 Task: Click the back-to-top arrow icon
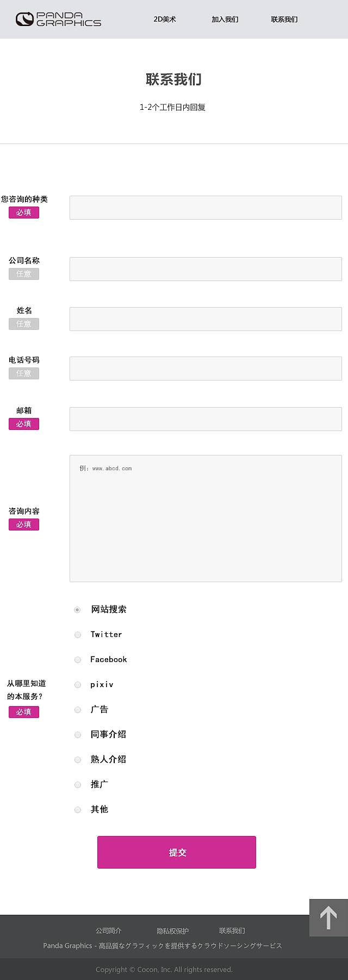[x=328, y=917]
